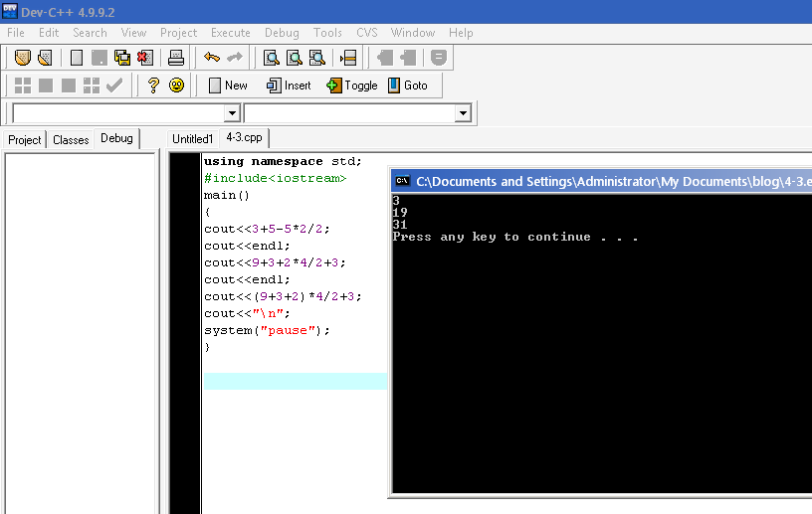Click the greyed project options icon
The width and height of the screenshot is (812, 514).
coord(439,58)
